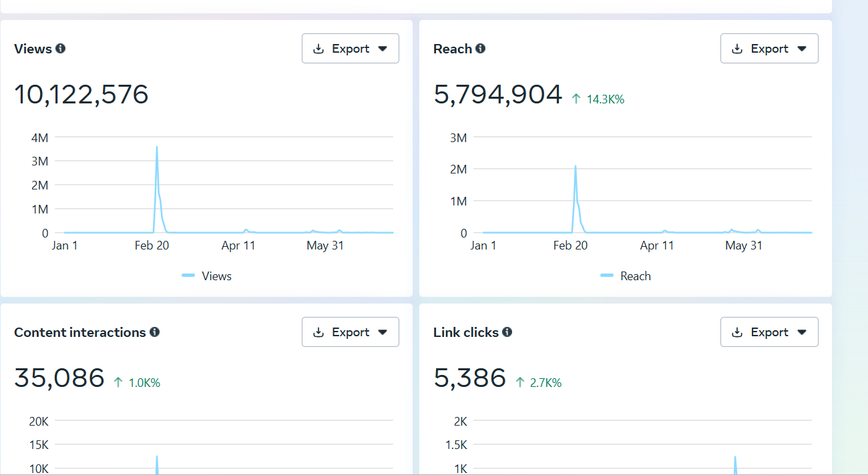Click the Link clicks card title
The height and width of the screenshot is (475, 868).
(466, 332)
